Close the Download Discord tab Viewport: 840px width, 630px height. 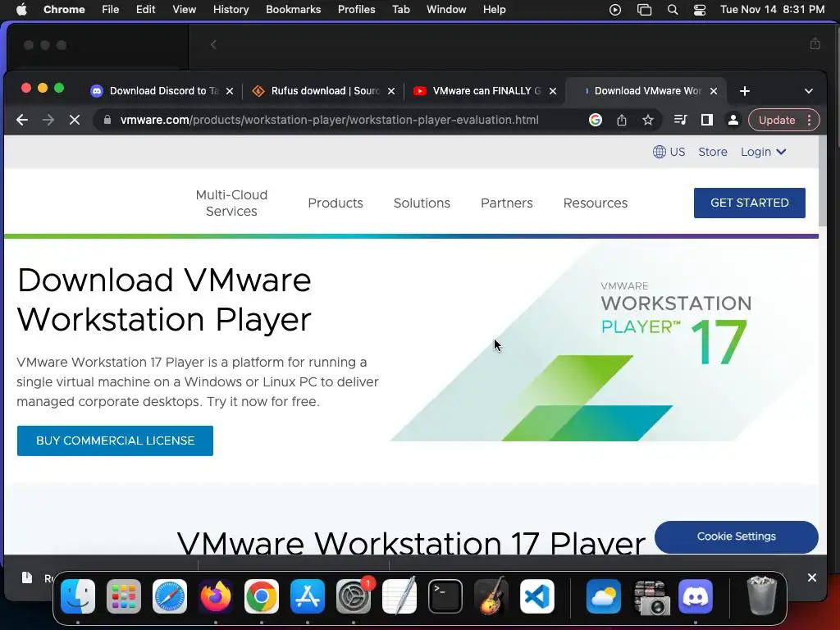click(230, 91)
